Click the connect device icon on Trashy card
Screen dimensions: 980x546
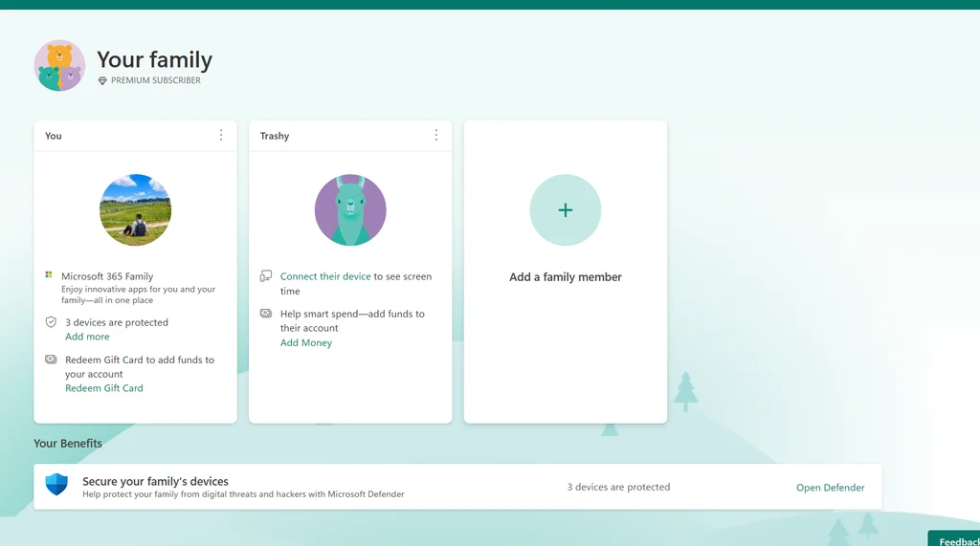[x=266, y=276]
